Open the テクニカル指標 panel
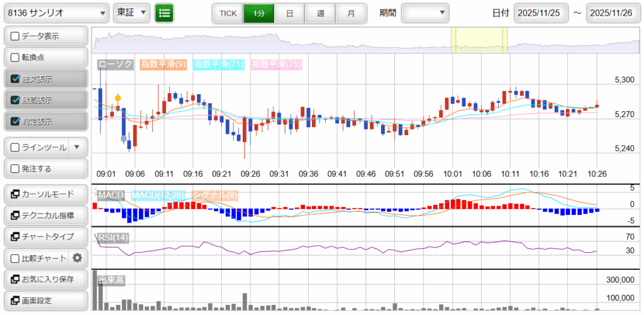The image size is (644, 315). tap(46, 215)
